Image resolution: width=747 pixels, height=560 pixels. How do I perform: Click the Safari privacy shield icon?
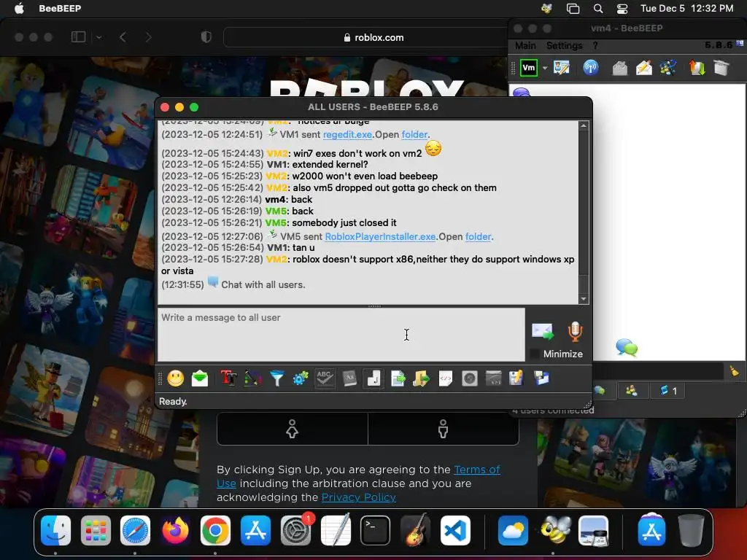(x=206, y=37)
